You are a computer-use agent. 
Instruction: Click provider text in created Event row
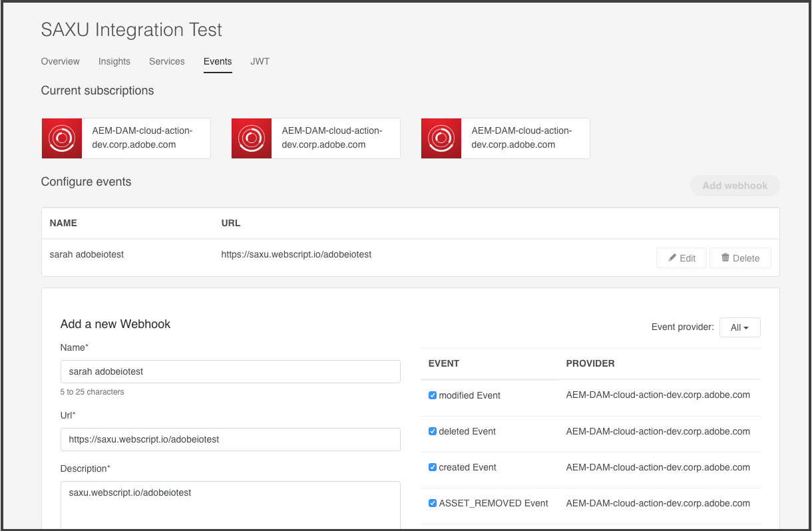click(658, 467)
